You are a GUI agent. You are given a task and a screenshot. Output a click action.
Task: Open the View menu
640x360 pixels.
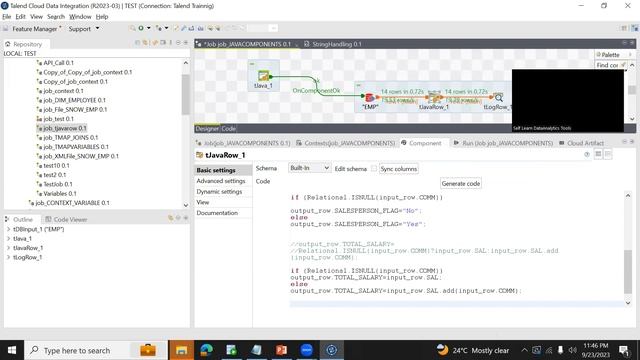pos(36,17)
